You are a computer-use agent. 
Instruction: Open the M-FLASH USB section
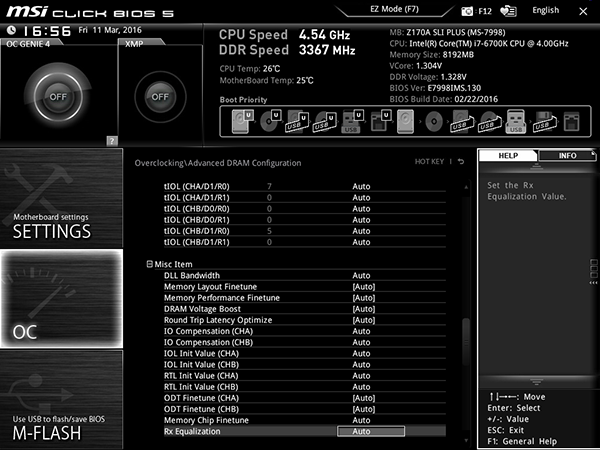pos(61,399)
